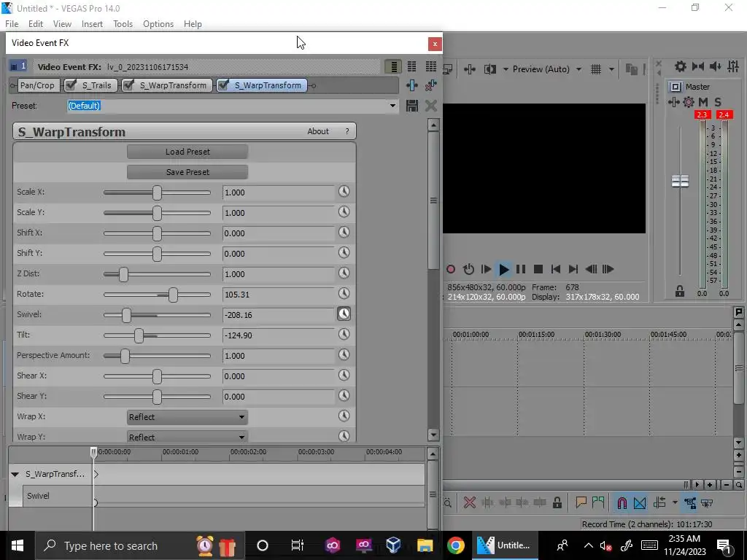Open the Edit menu

[x=36, y=24]
